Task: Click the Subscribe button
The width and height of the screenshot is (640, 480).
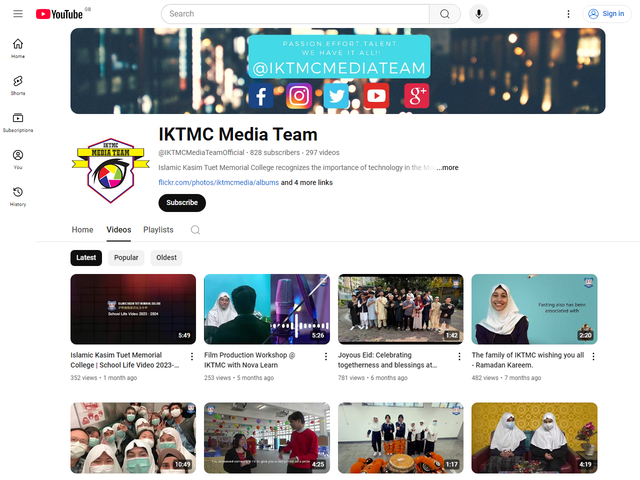Action: click(182, 202)
